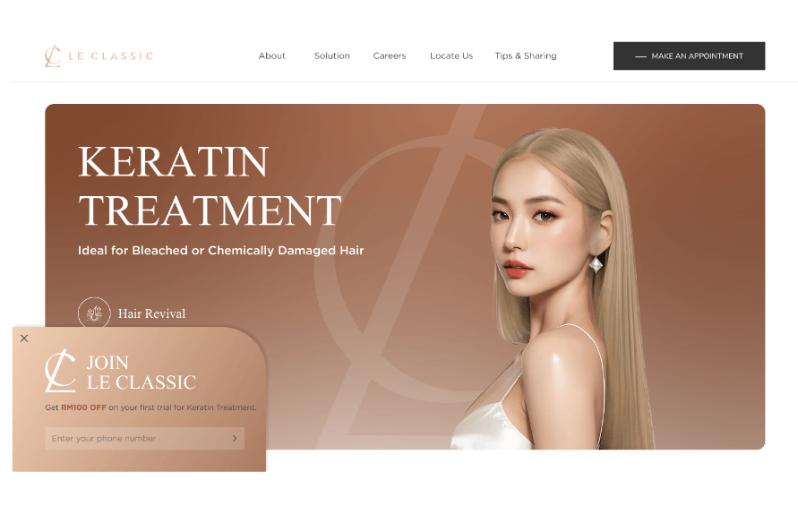
Task: Select Locate Us in the navigation
Action: tap(450, 56)
